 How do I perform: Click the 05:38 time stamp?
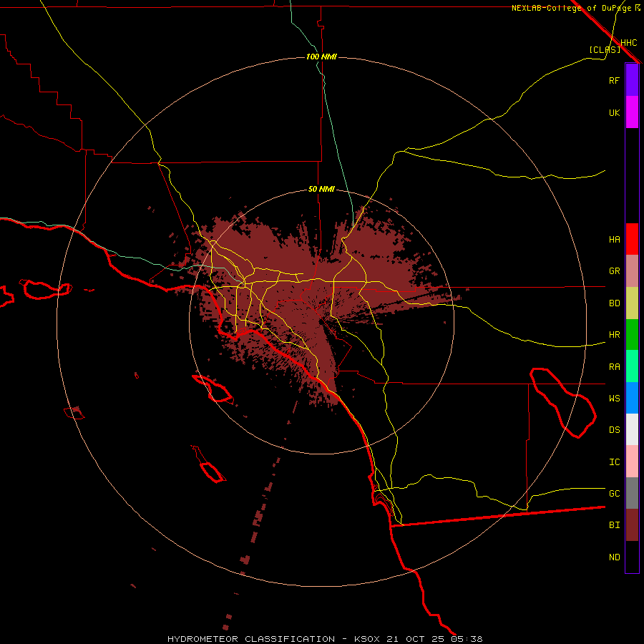tap(467, 639)
